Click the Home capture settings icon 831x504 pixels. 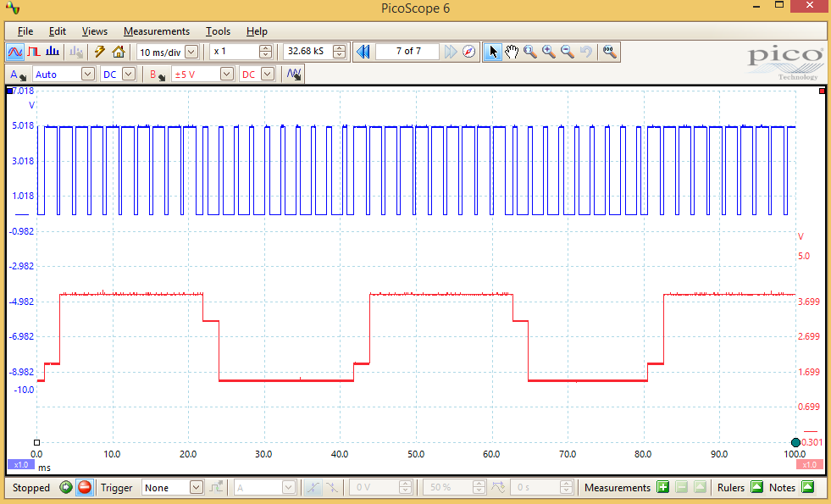coord(119,52)
